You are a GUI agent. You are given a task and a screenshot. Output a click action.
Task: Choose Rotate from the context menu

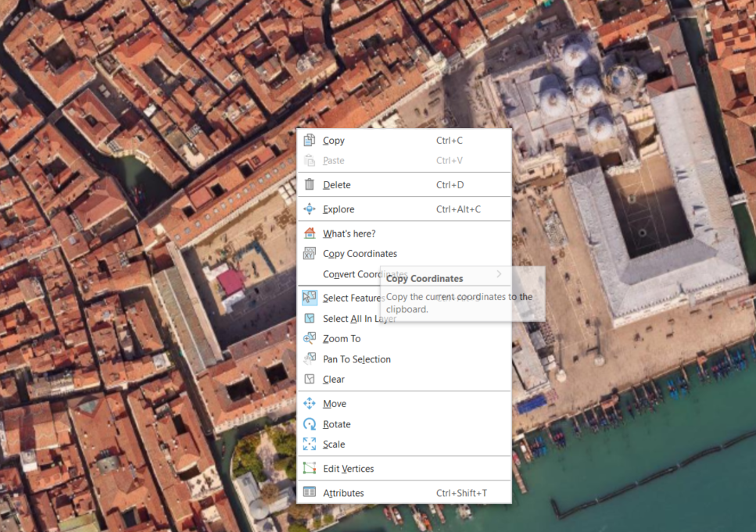pos(404,424)
